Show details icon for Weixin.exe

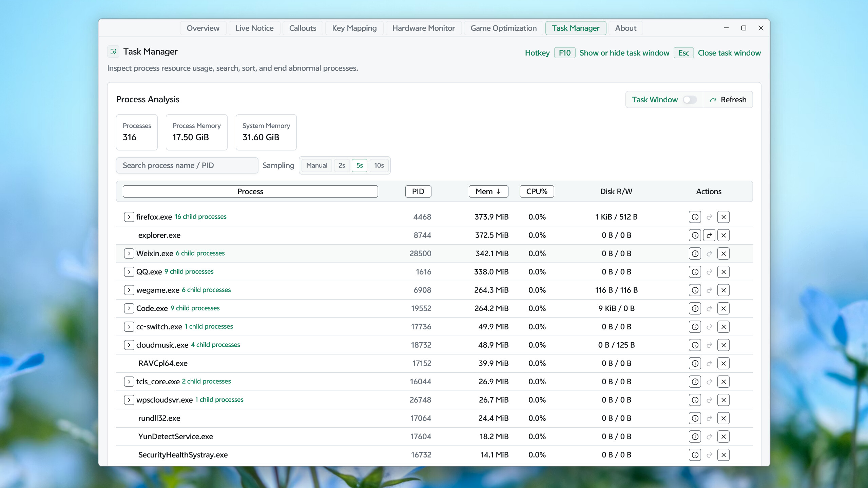[x=695, y=253]
